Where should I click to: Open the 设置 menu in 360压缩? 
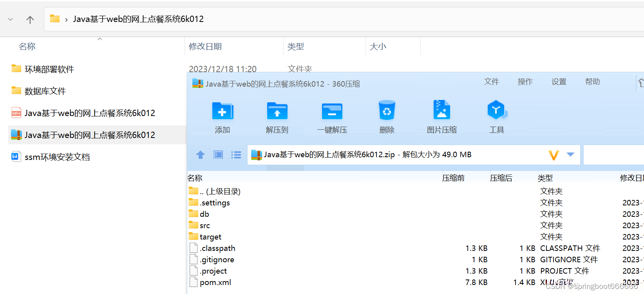tap(559, 82)
